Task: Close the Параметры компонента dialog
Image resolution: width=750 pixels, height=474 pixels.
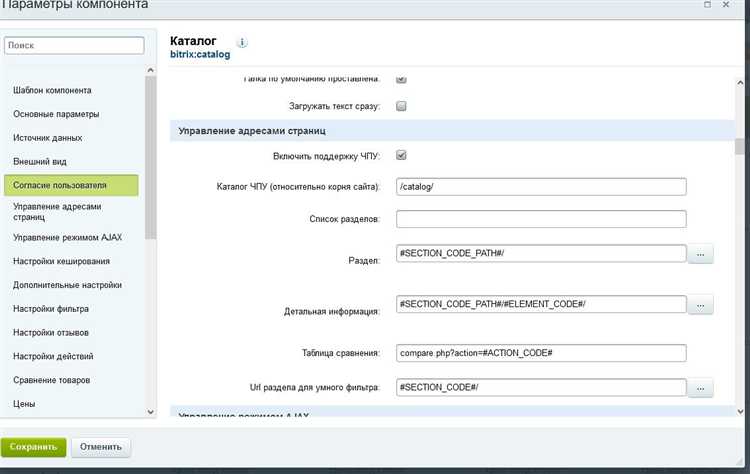Action: click(726, 4)
